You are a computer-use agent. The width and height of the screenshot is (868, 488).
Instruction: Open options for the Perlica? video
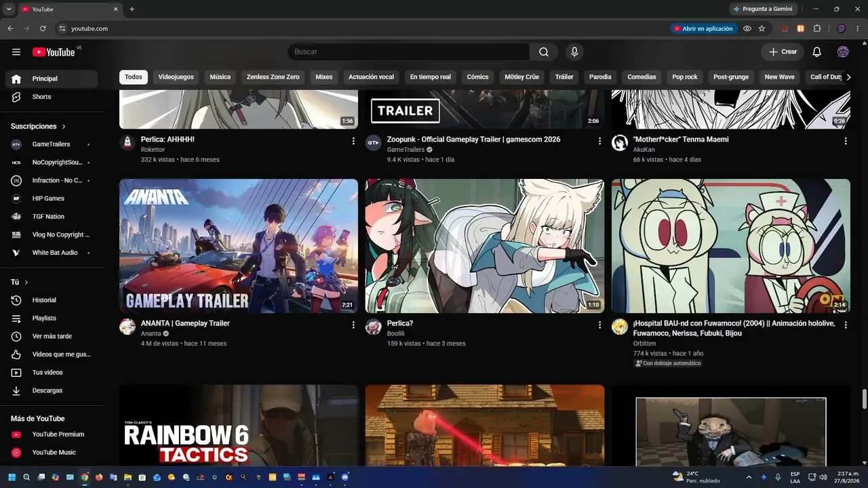coord(599,325)
